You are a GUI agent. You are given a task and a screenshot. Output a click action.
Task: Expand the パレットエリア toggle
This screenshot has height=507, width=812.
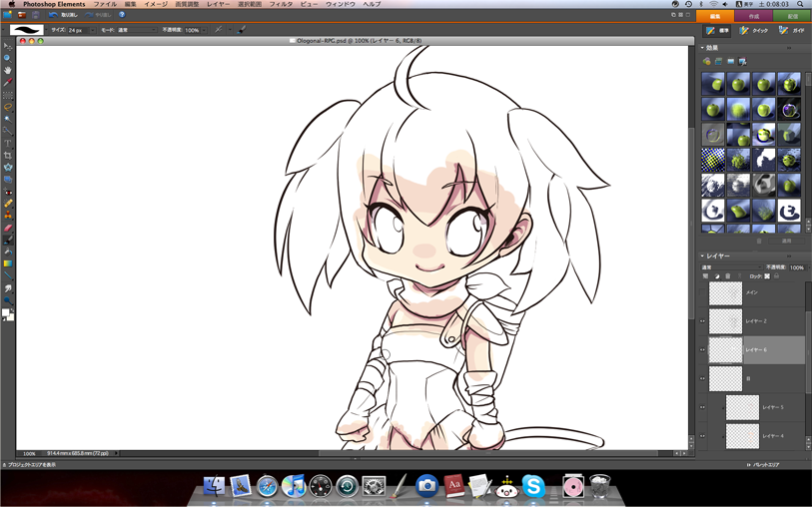pyautogui.click(x=764, y=464)
